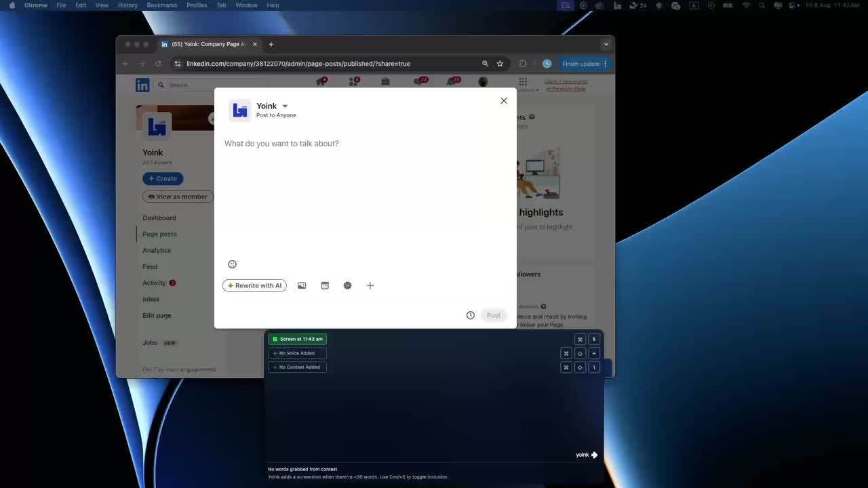This screenshot has width=868, height=488.
Task: Click the Wi-Fi icon in menu bar
Action: coord(747,5)
